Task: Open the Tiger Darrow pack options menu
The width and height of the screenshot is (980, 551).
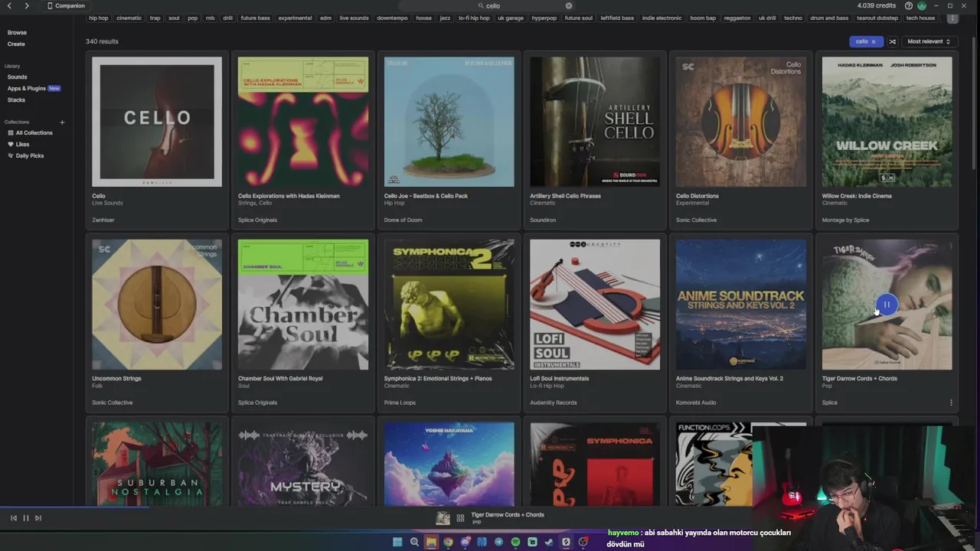Action: [951, 403]
